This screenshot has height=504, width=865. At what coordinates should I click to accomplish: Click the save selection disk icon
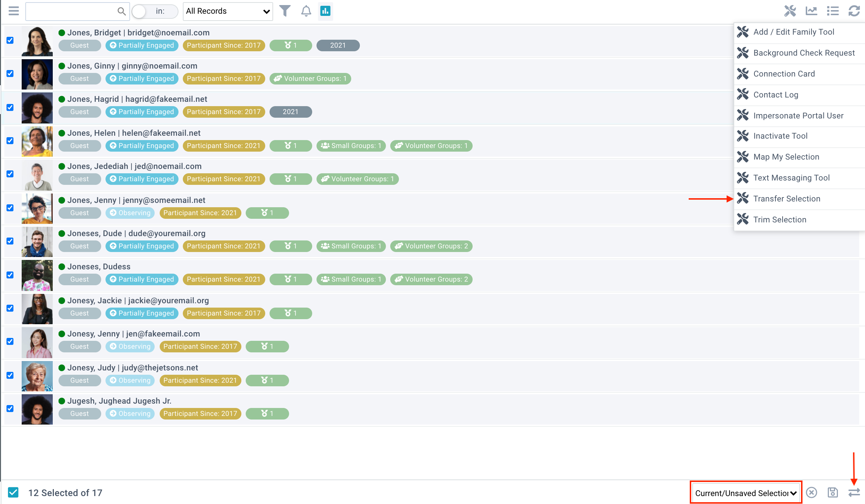point(832,492)
